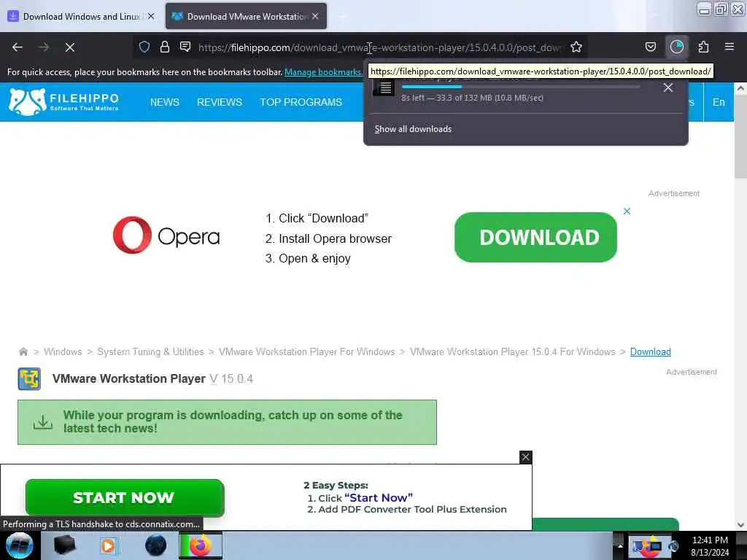This screenshot has height=560, width=747.
Task: Click the green START NOW button
Action: point(125,497)
